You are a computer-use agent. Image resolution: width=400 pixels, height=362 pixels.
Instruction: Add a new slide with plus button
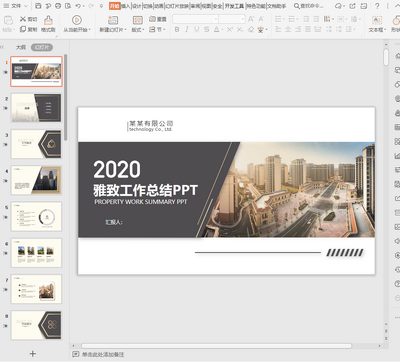click(x=33, y=354)
